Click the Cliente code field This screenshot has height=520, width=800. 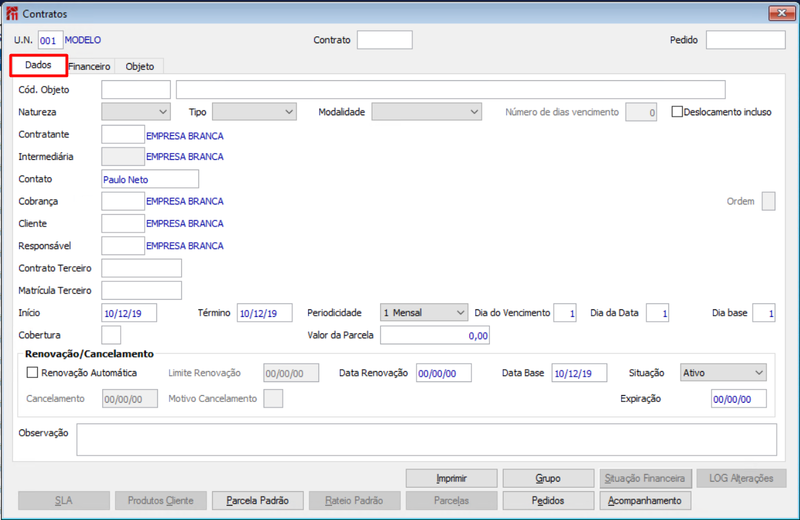[x=123, y=224]
